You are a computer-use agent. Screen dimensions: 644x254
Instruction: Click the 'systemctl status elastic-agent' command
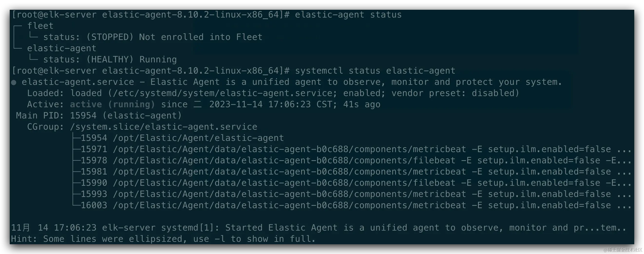375,71
